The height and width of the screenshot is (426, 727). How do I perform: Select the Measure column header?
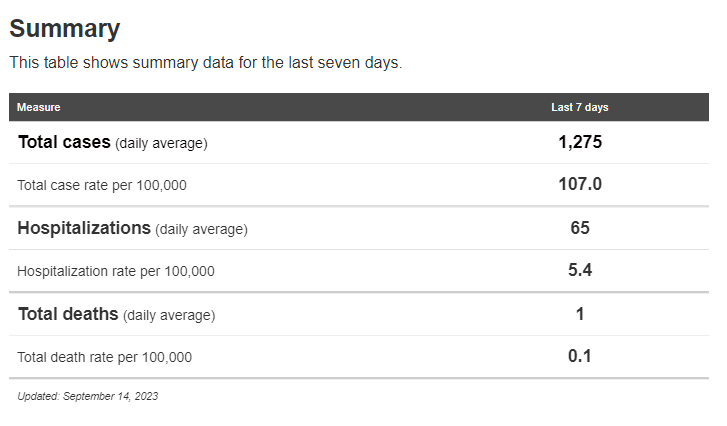pyautogui.click(x=38, y=107)
